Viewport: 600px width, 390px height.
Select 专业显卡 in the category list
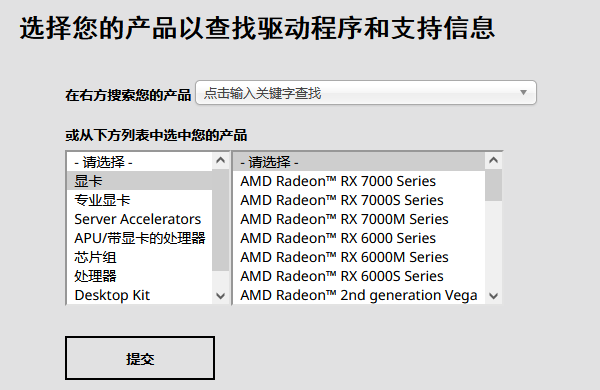pos(139,200)
